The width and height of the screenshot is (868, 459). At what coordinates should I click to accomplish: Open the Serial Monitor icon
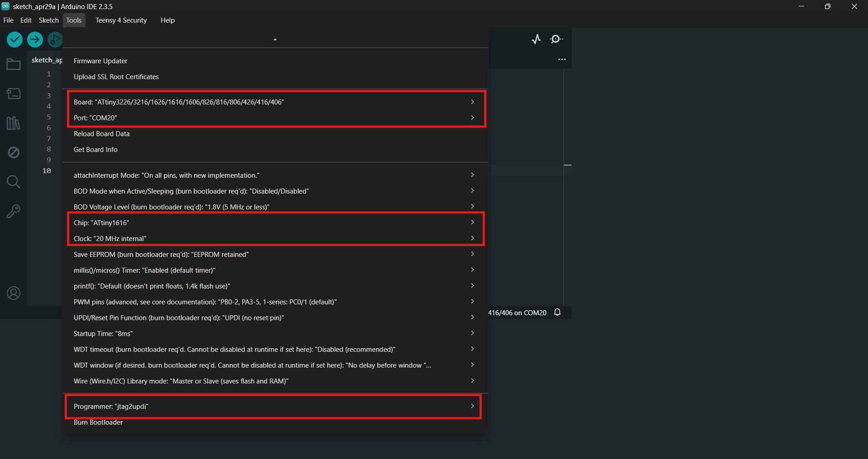556,39
